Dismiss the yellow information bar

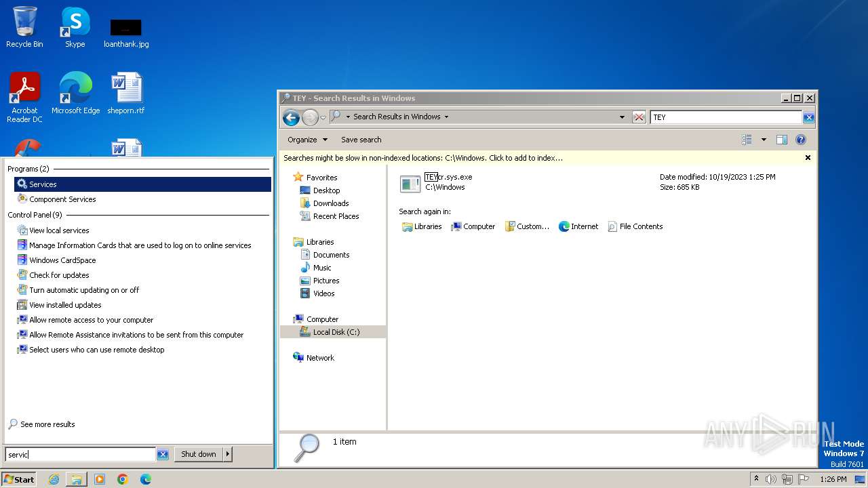pos(808,157)
